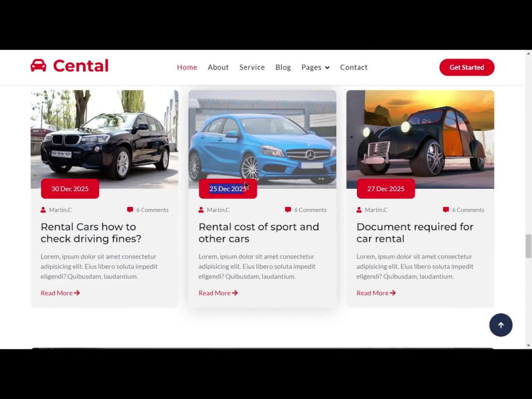Click the scrollbar up arrow
This screenshot has width=532, height=399.
click(x=528, y=54)
